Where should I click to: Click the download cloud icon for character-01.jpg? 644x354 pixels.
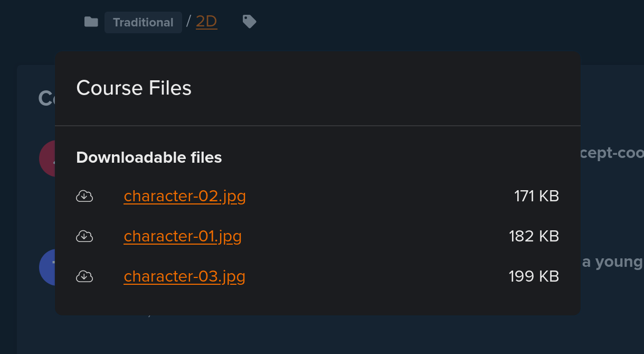[x=84, y=236]
